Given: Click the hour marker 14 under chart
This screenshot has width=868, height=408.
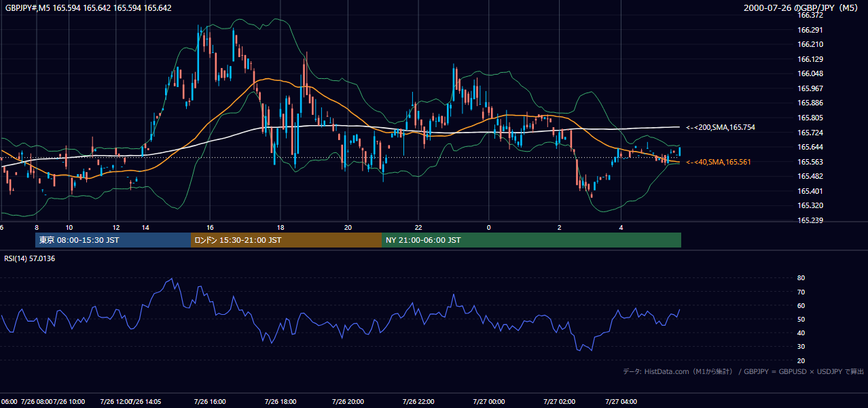Looking at the screenshot, I should click(145, 227).
